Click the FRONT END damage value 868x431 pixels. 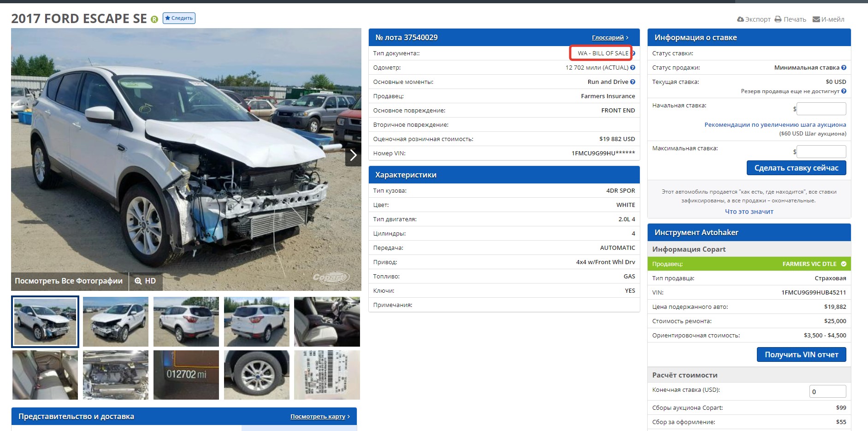(618, 110)
